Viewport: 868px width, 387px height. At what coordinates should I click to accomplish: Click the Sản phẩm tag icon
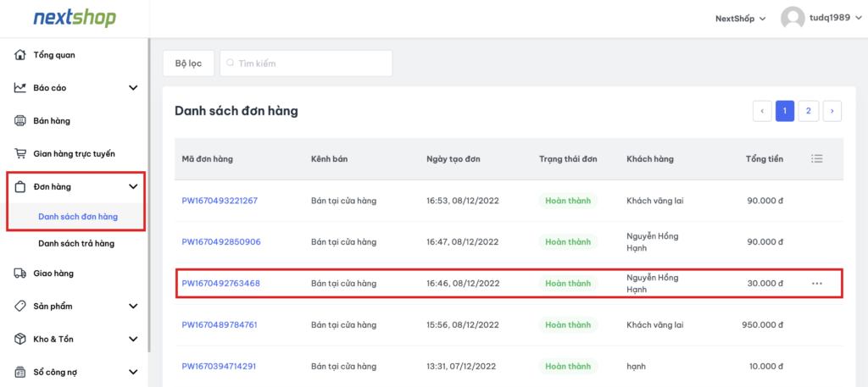click(x=20, y=306)
